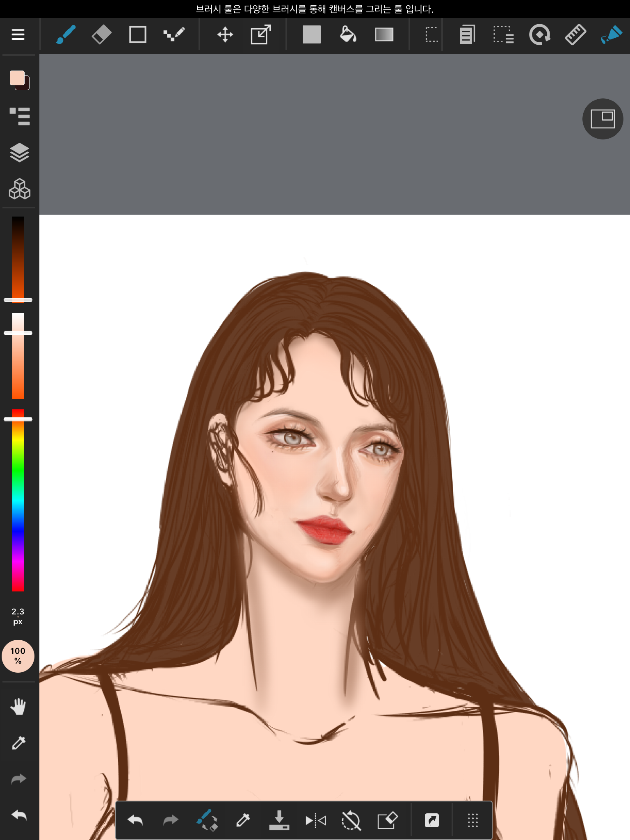Click the rainbow hue slider bar

tap(18, 500)
